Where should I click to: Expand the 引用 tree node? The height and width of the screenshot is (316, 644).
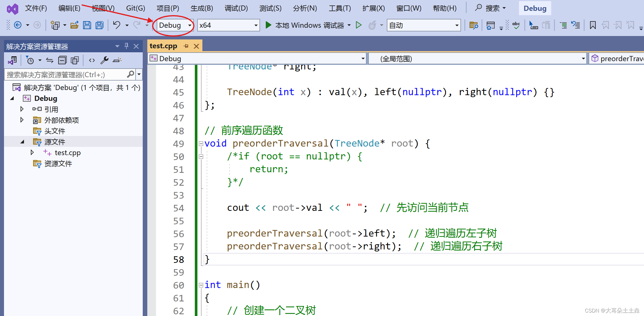(x=22, y=109)
